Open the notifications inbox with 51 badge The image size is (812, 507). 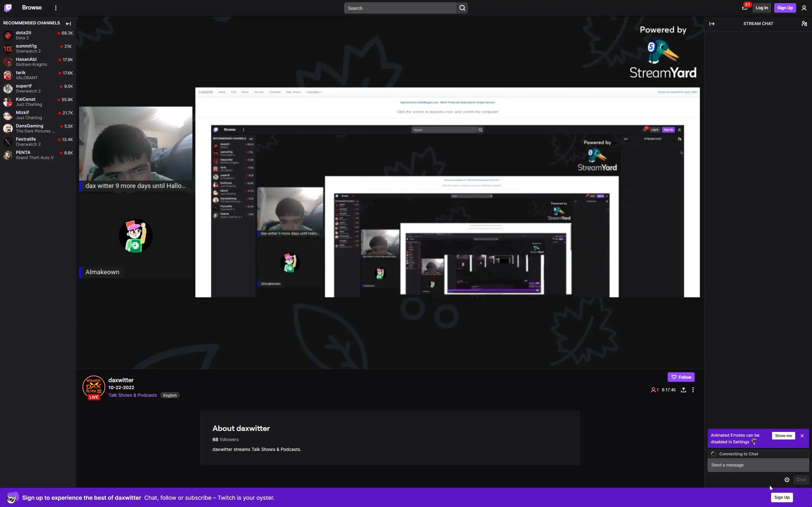point(744,8)
